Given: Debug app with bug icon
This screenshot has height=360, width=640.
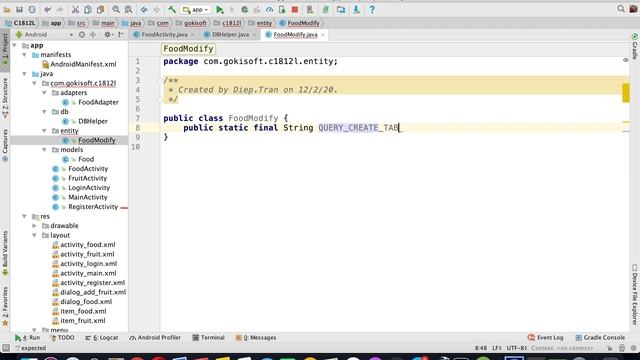Looking at the screenshot, I should pyautogui.click(x=244, y=9).
